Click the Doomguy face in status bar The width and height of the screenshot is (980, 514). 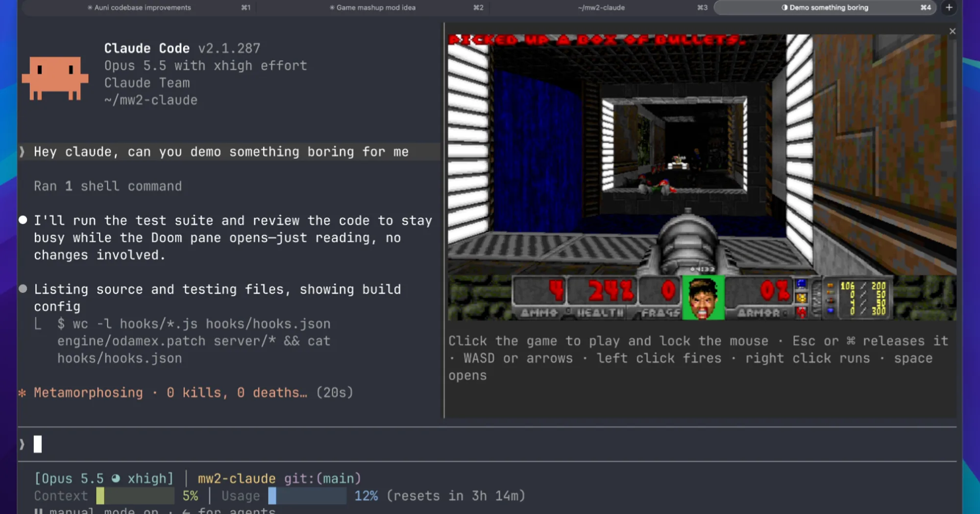coord(703,298)
